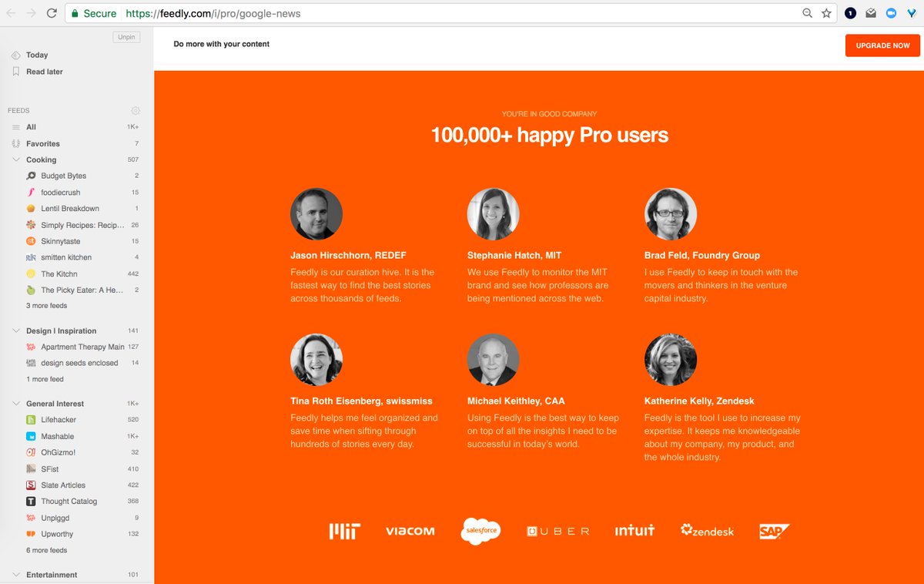Click the green Secure padlock icon
The image size is (924, 584).
[75, 13]
